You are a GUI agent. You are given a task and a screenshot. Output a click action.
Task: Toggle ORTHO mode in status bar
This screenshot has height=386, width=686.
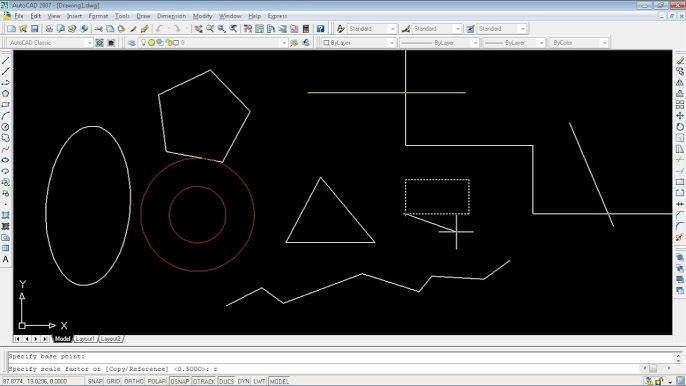133,381
